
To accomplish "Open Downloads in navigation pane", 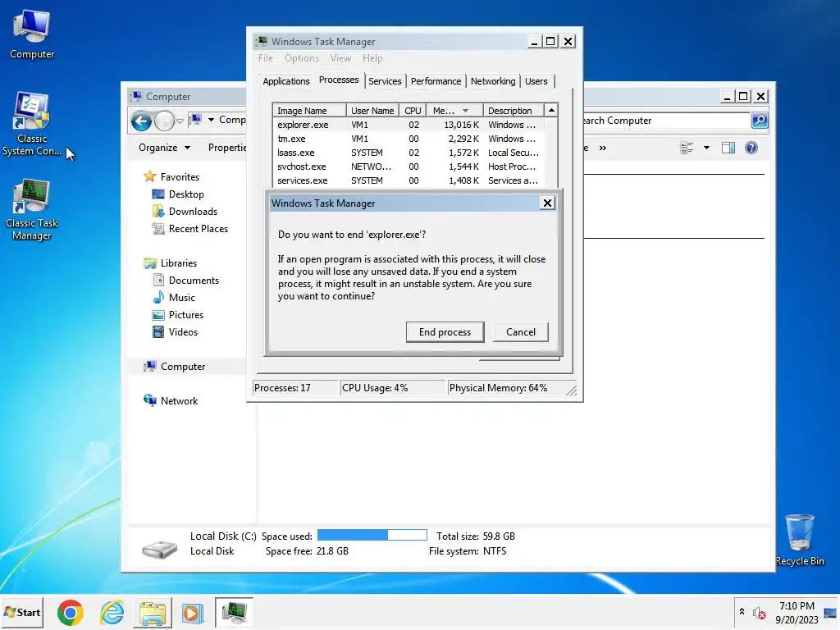I will (193, 211).
